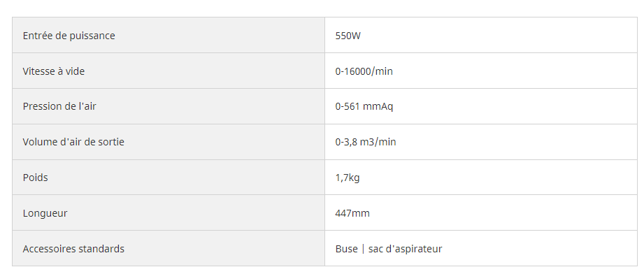Image resolution: width=644 pixels, height=274 pixels.
Task: Select the 'Pression de l'air' label
Action: point(59,106)
